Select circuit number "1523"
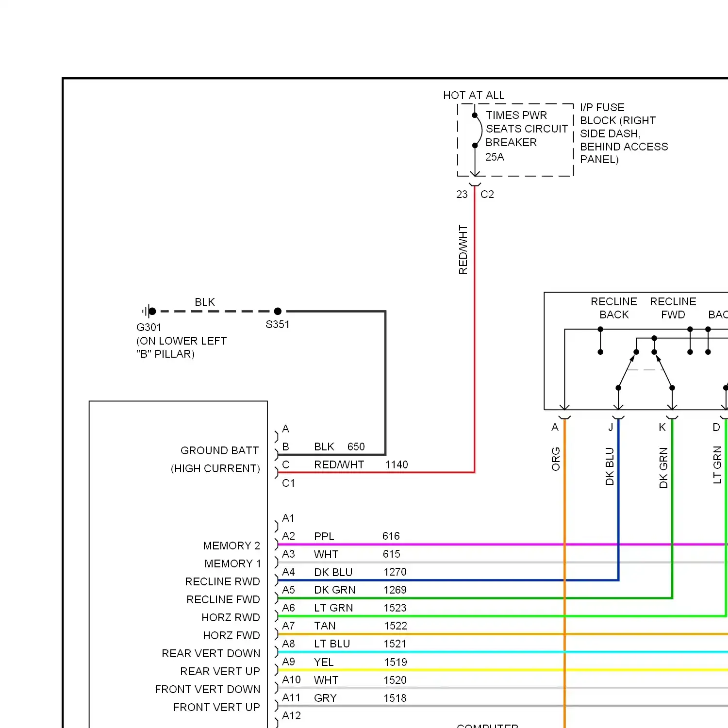 point(395,608)
